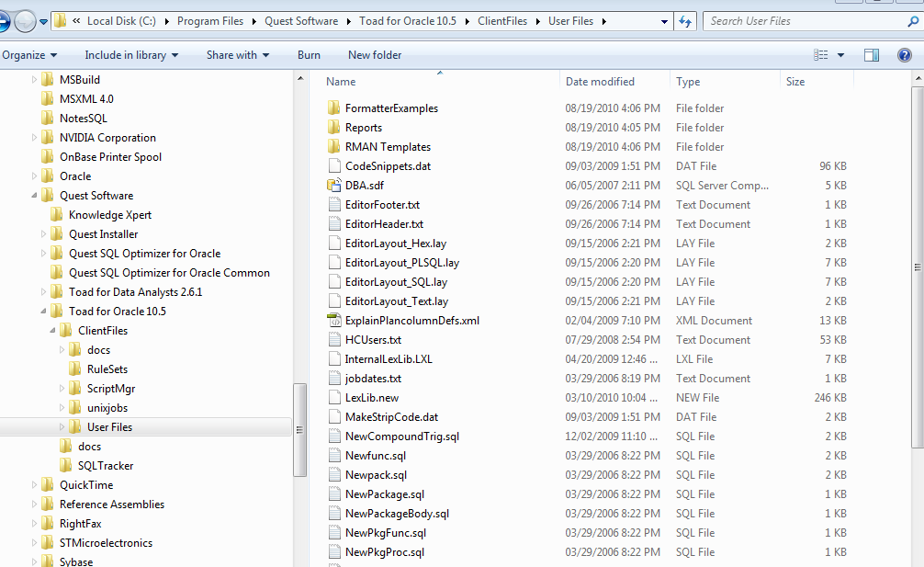
Task: Open the Organize menu
Action: [x=28, y=55]
